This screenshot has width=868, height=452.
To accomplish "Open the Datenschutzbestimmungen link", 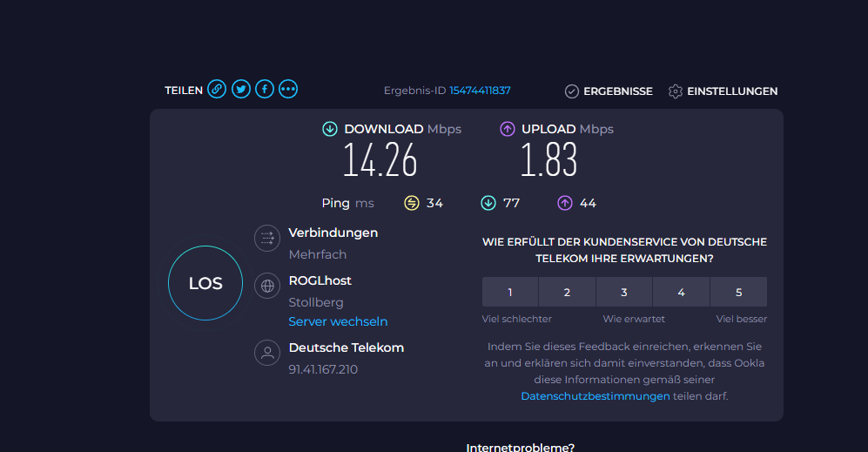I will click(595, 395).
